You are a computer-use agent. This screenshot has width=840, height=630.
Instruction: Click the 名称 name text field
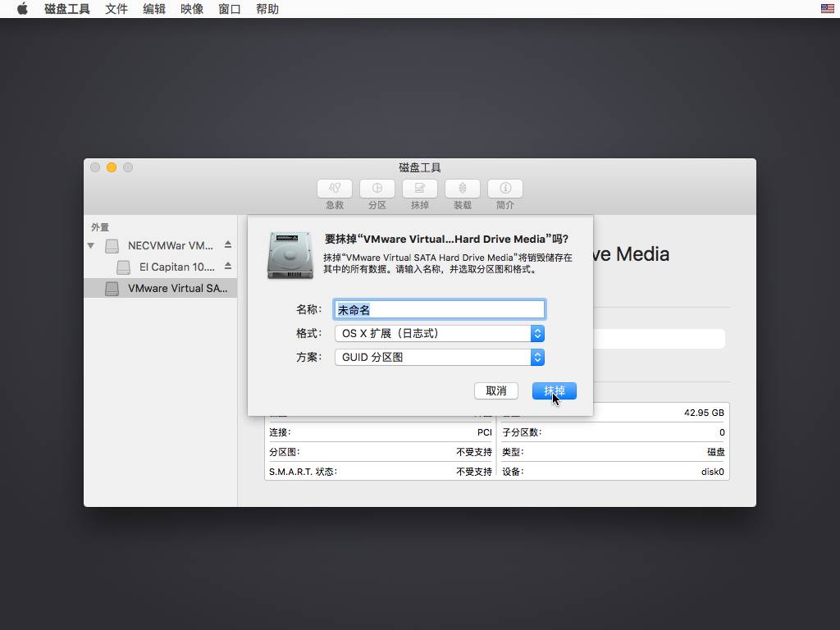(440, 309)
